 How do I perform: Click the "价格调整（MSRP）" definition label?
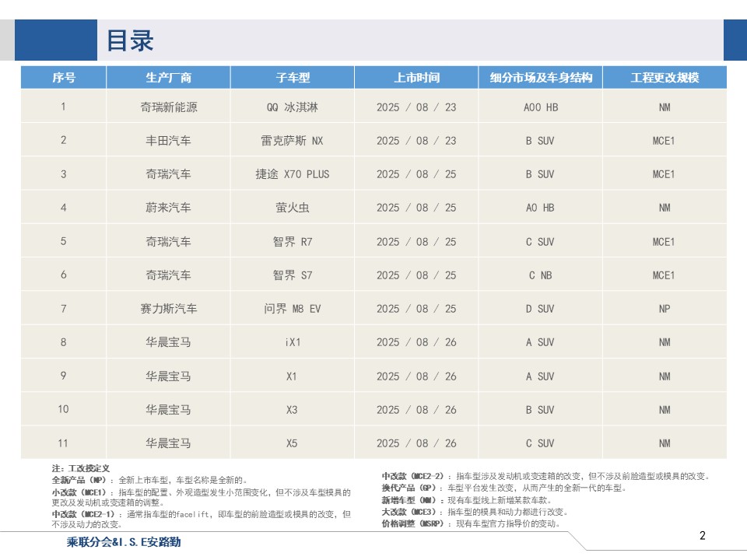coord(415,523)
